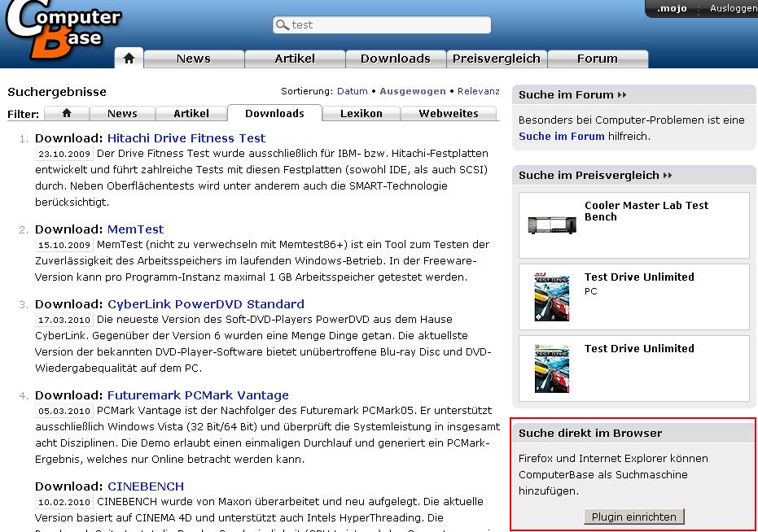Click the date 17.03.2010
Image resolution: width=758 pixels, height=532 pixels.
(64, 320)
